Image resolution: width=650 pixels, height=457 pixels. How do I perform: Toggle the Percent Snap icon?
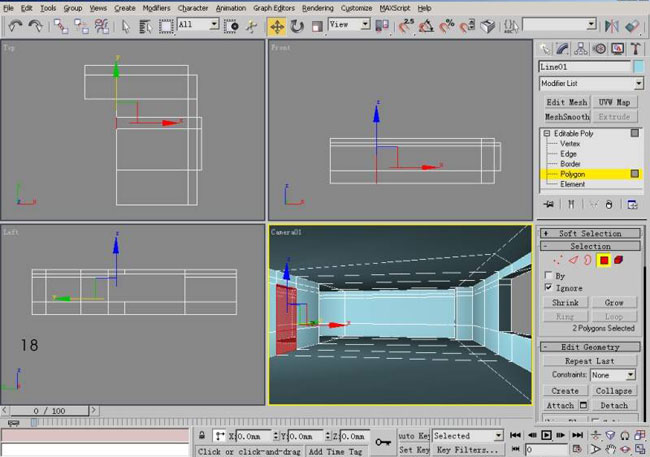click(447, 26)
